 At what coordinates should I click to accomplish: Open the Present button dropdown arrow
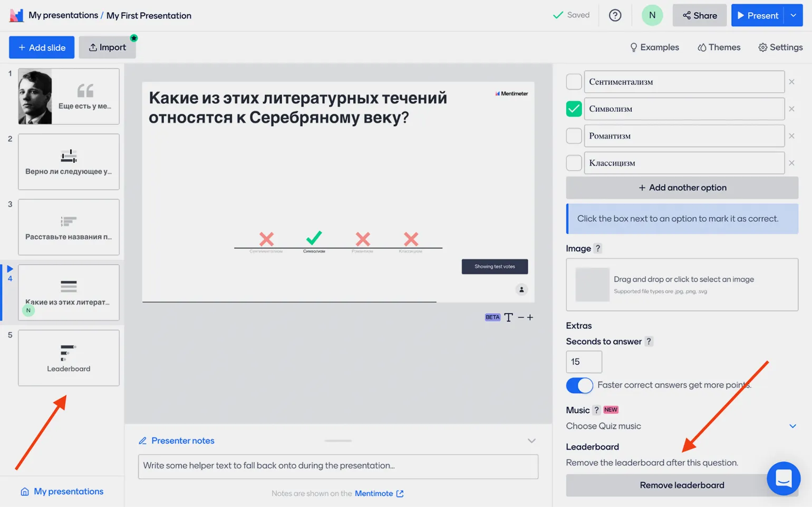point(794,15)
